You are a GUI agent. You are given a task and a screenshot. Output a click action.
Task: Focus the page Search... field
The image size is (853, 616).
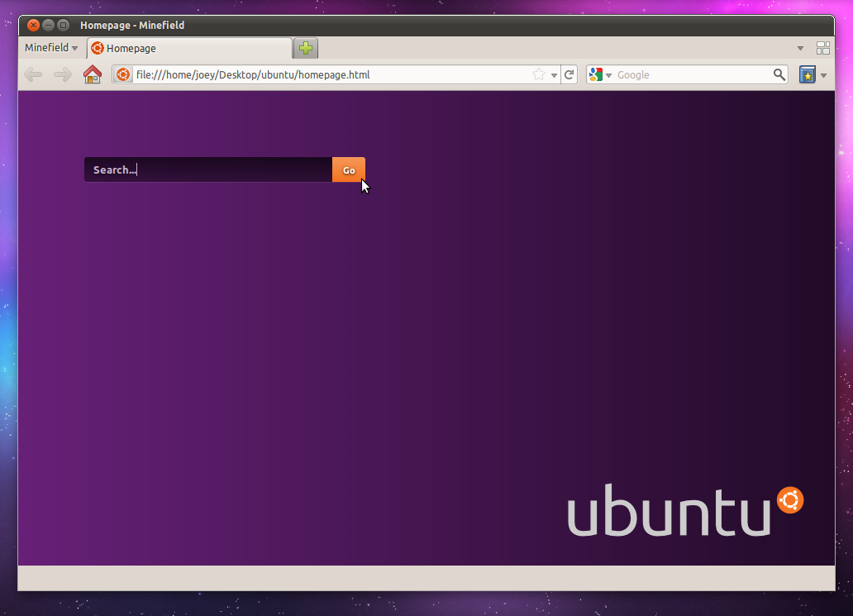coord(208,170)
